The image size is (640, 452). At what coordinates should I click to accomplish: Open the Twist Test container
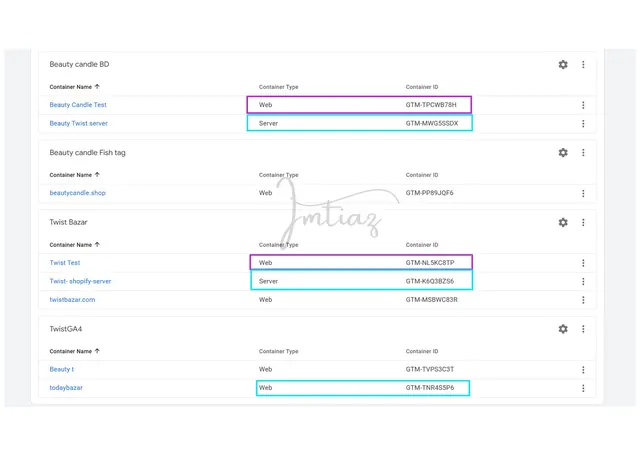[x=65, y=263]
